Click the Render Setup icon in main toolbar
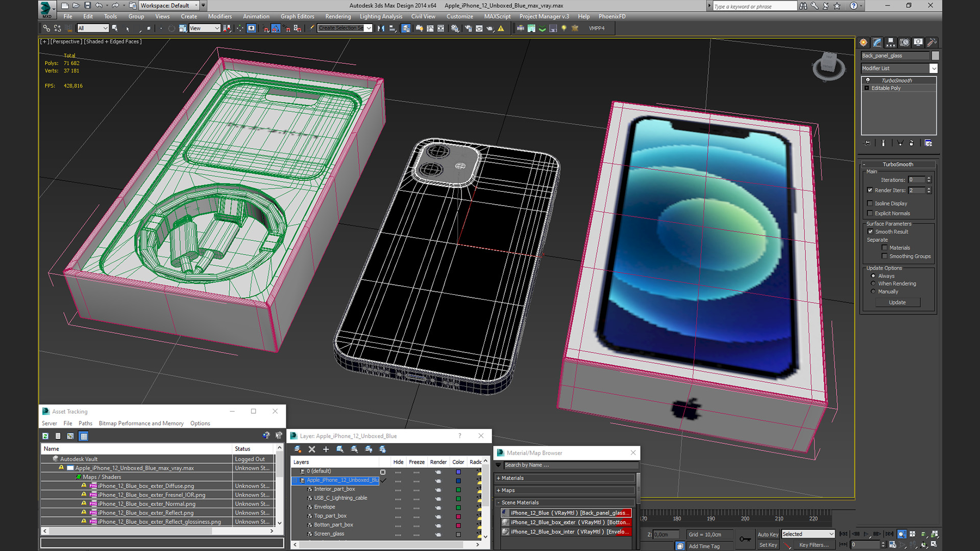 [x=468, y=29]
